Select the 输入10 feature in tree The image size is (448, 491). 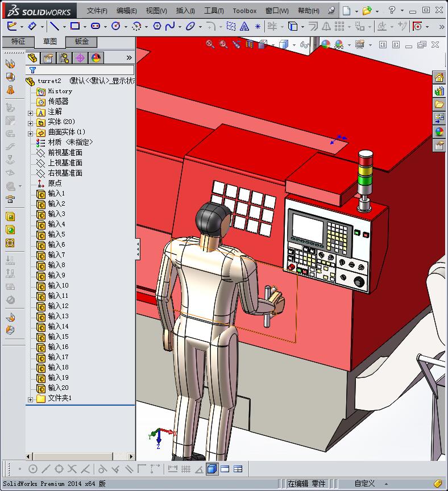[58, 285]
